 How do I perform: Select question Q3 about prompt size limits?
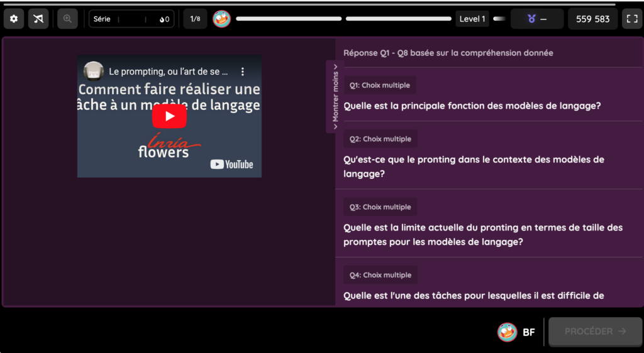[x=482, y=234]
